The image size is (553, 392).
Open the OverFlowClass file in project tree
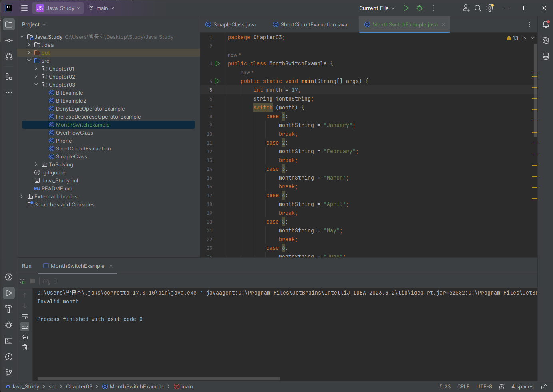pos(74,133)
